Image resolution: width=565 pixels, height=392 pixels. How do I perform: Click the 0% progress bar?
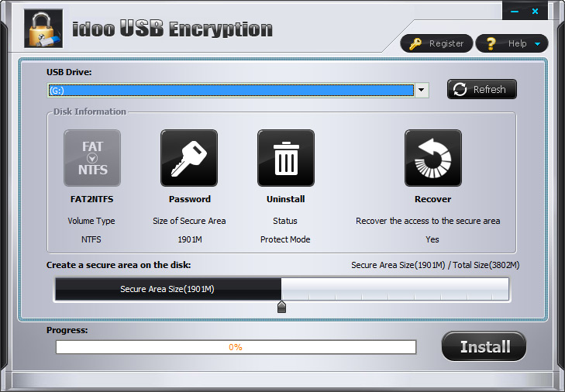click(236, 347)
